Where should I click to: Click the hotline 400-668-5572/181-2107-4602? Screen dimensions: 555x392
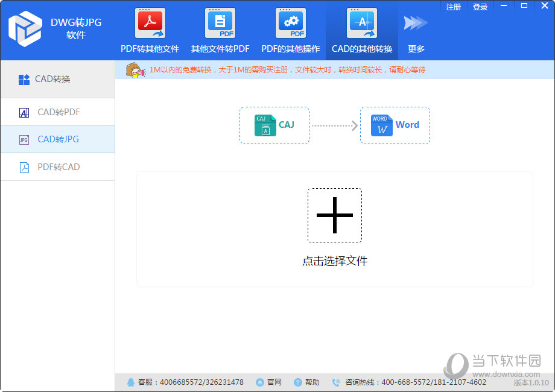pos(434,382)
